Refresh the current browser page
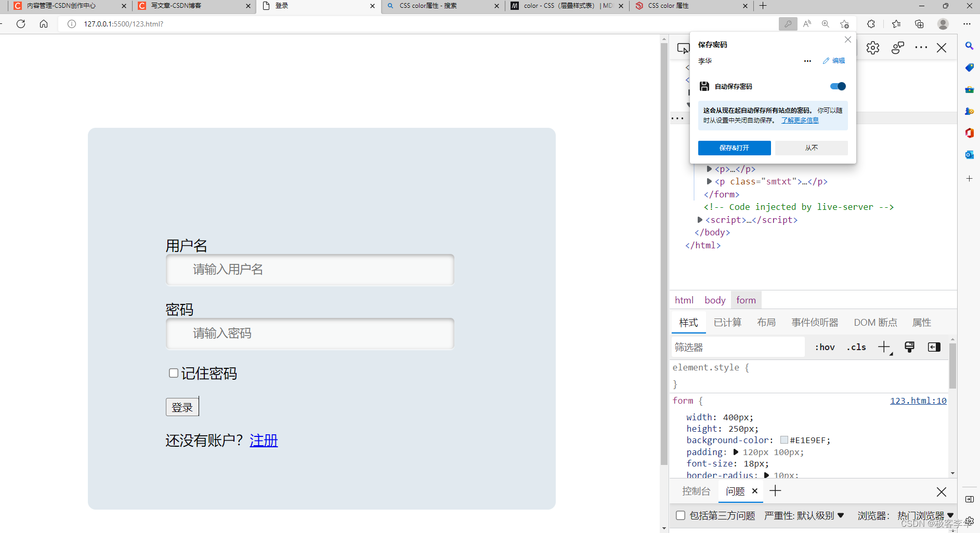This screenshot has width=980, height=533. pos(21,24)
